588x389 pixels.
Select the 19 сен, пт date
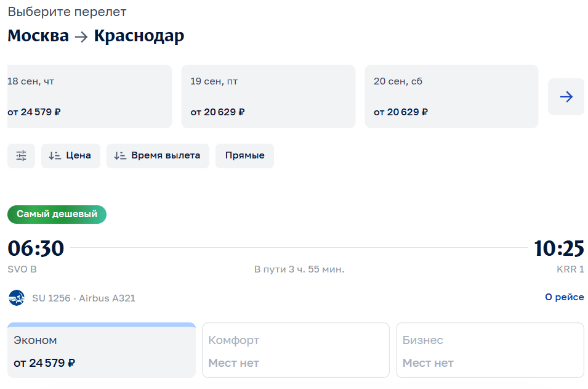[268, 97]
